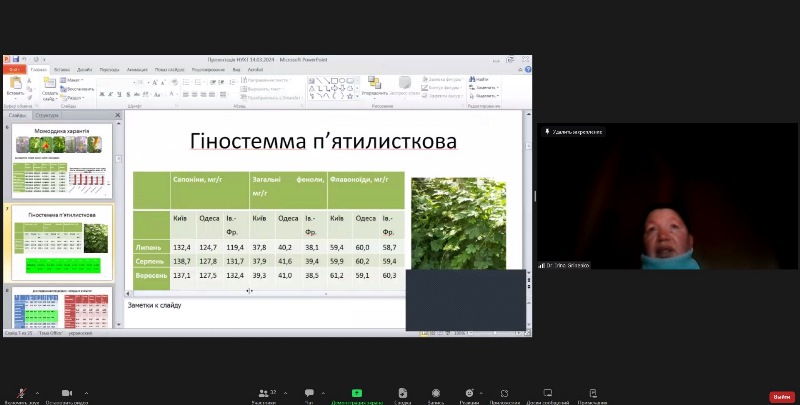
Task: Click the red leave meeting button
Action: click(x=781, y=397)
